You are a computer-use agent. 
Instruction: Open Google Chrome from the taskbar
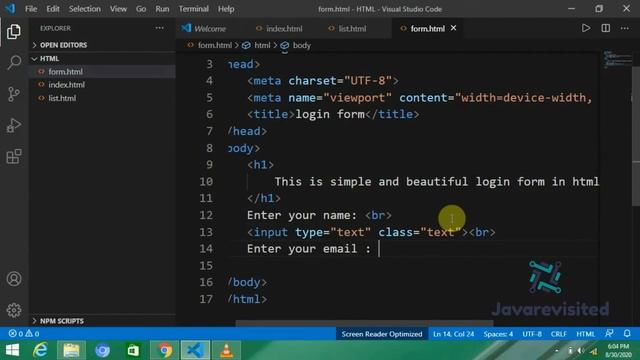pyautogui.click(x=164, y=350)
